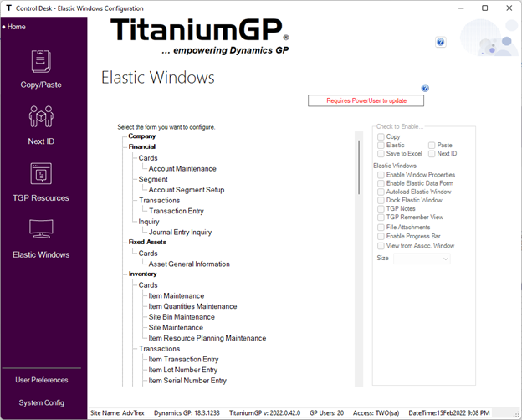Image resolution: width=522 pixels, height=420 pixels.
Task: Toggle the TGP Remember View checkbox
Action: coord(381,218)
